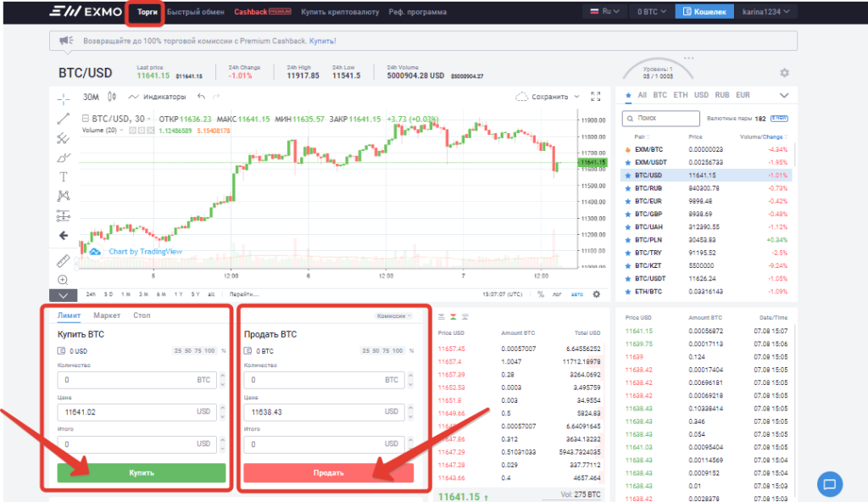The width and height of the screenshot is (868, 502).
Task: Open the Комиссии dropdown
Action: (x=393, y=315)
